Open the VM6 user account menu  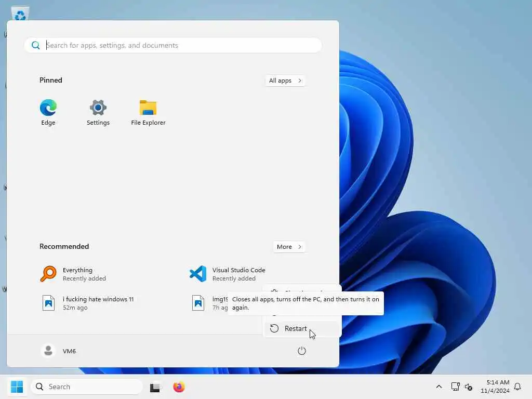click(59, 351)
